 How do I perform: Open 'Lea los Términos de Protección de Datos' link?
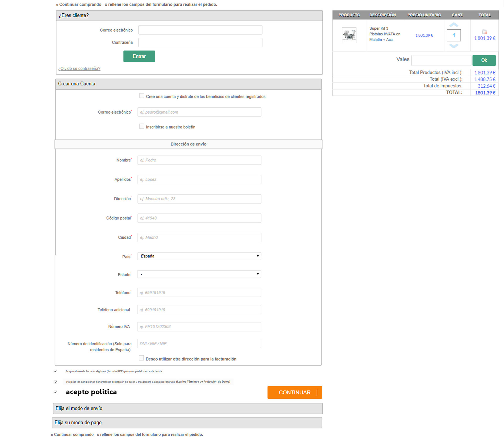point(203,382)
